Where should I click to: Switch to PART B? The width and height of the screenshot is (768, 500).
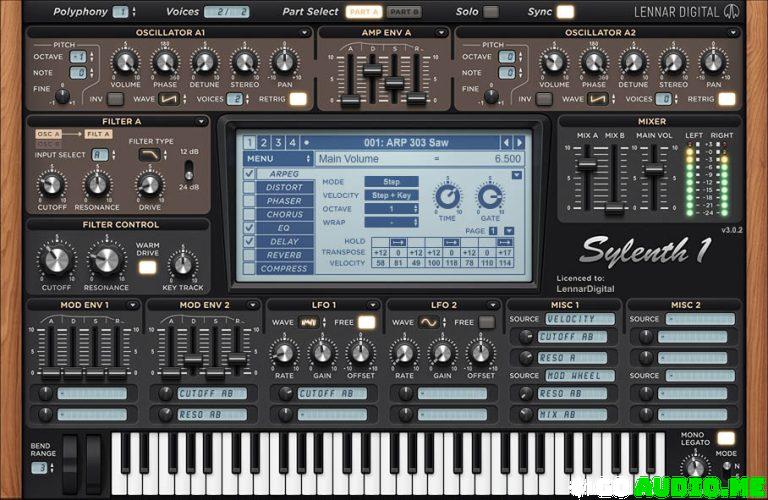pos(404,12)
